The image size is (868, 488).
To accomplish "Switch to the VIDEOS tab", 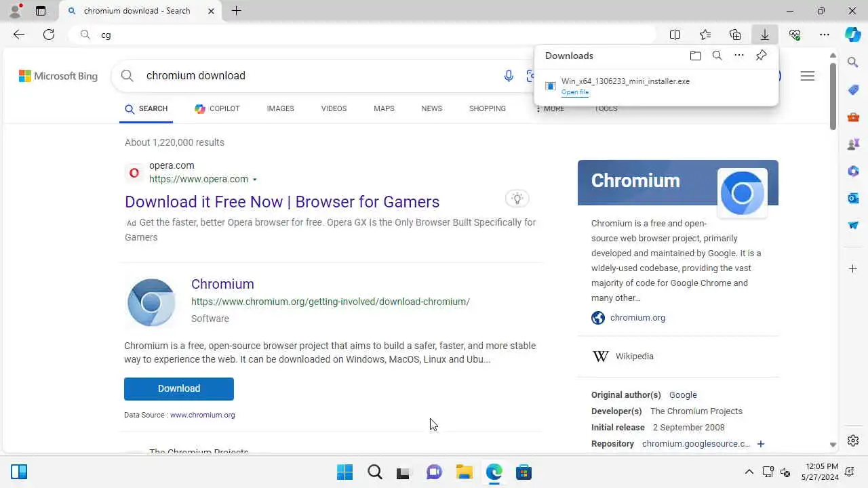I will [x=334, y=108].
